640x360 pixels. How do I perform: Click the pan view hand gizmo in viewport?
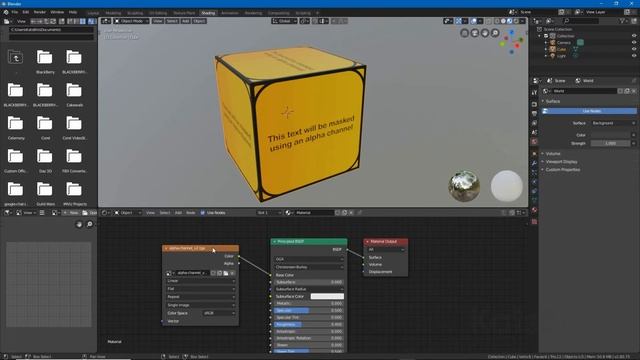tap(485, 33)
